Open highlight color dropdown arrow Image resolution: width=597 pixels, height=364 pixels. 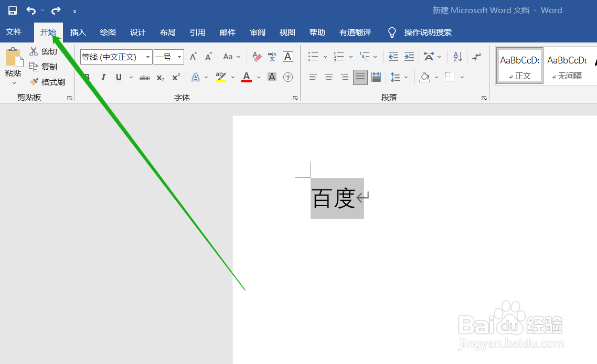click(233, 77)
